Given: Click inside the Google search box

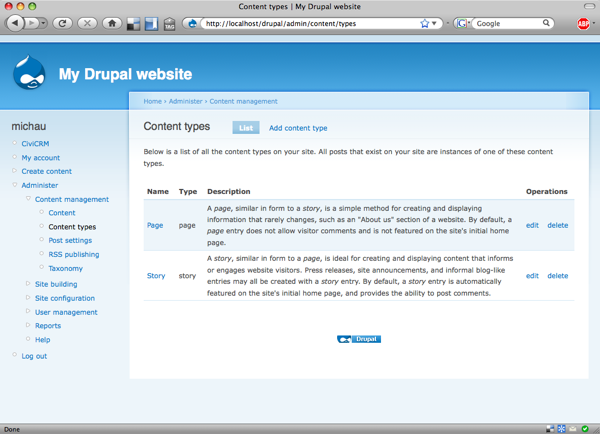Looking at the screenshot, I should (x=507, y=23).
